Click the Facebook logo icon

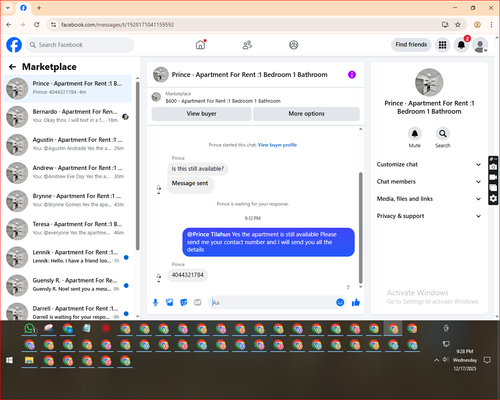[14, 45]
